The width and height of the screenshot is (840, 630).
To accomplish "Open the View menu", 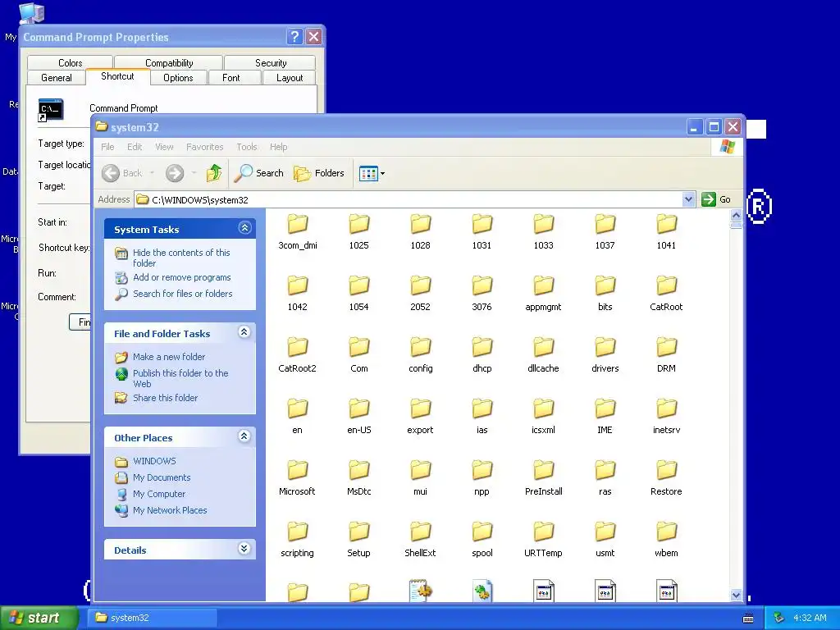I will 164,147.
